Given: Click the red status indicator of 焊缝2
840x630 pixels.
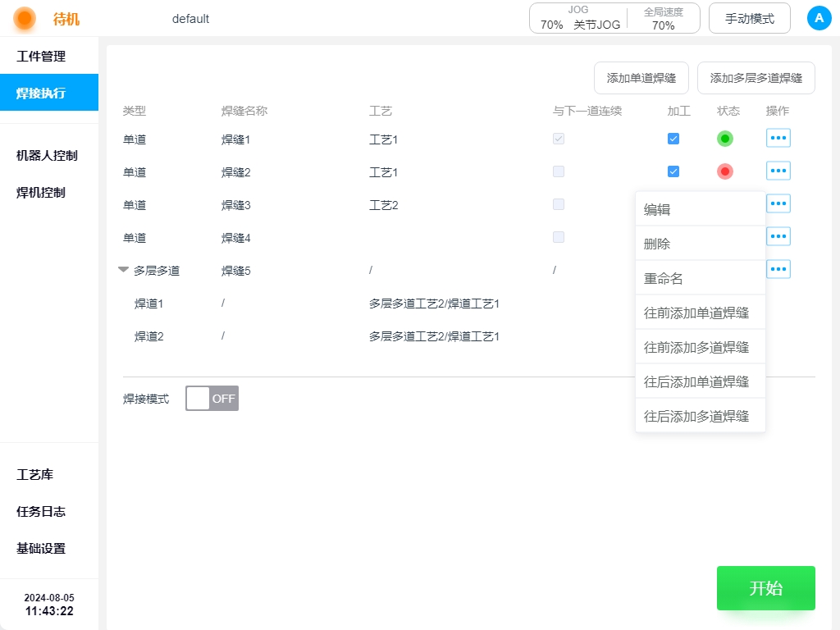Looking at the screenshot, I should (x=724, y=171).
